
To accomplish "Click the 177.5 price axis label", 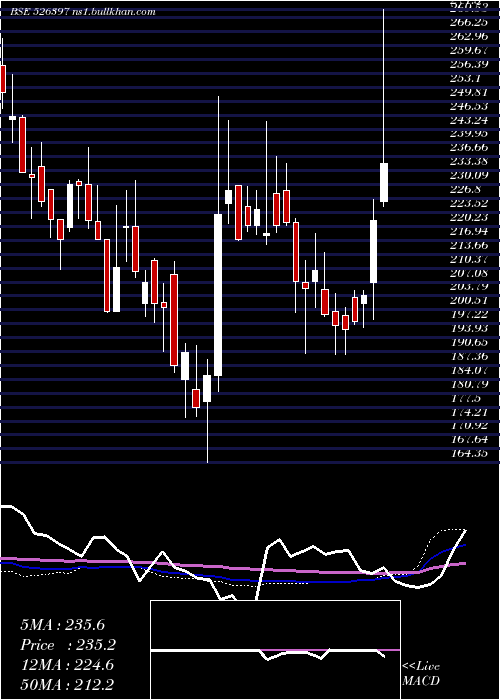I will click(x=465, y=398).
